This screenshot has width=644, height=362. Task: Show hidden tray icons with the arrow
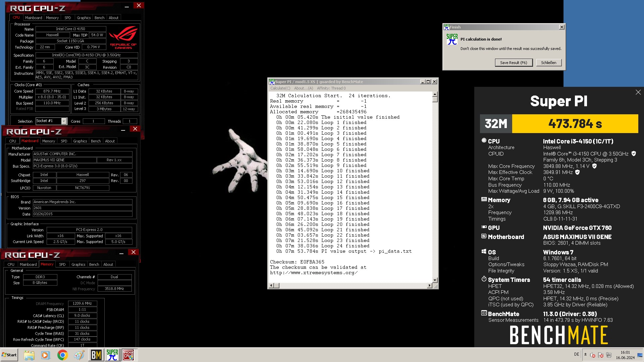point(585,355)
